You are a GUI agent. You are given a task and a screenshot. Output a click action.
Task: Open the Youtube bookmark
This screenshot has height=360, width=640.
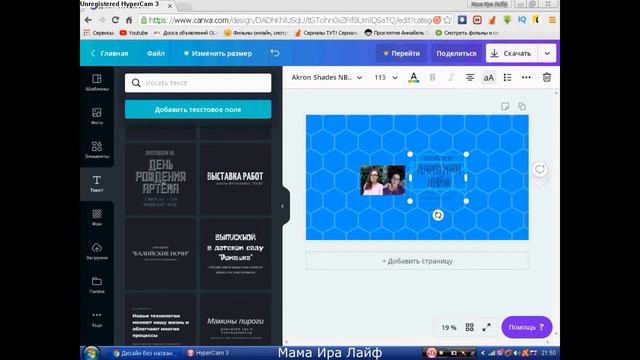(x=134, y=33)
